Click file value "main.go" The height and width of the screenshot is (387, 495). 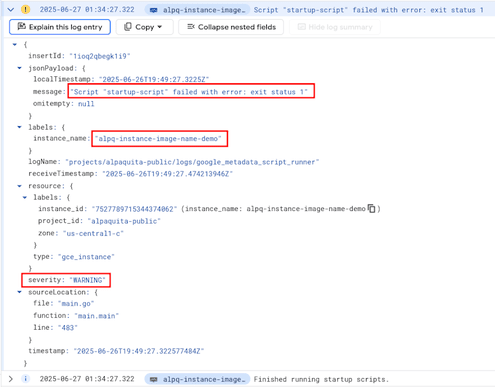[76, 303]
